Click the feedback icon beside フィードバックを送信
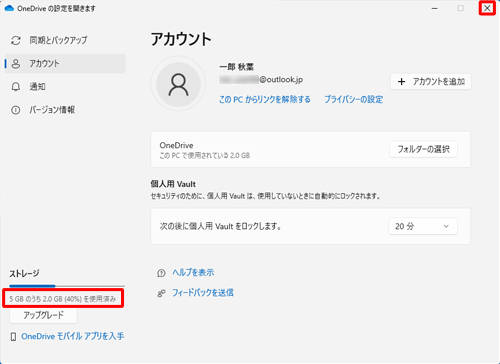This screenshot has height=364, width=500. pos(161,293)
